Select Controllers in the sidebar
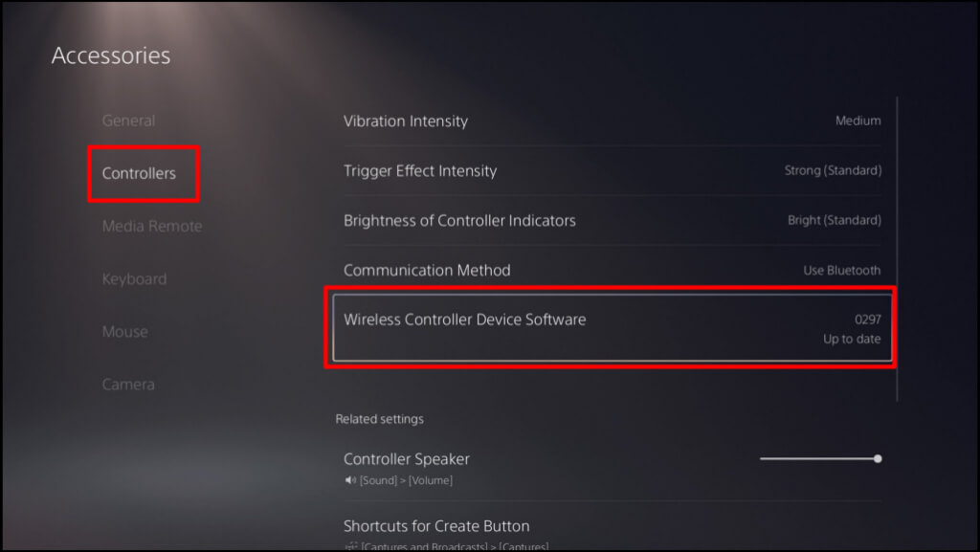The width and height of the screenshot is (980, 552). [139, 173]
